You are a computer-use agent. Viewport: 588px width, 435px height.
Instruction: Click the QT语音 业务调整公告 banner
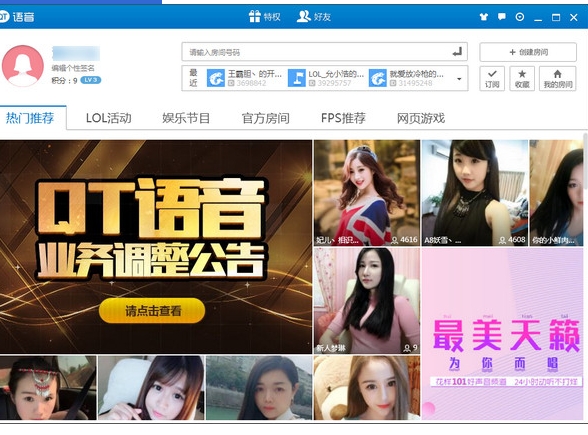coord(156,247)
